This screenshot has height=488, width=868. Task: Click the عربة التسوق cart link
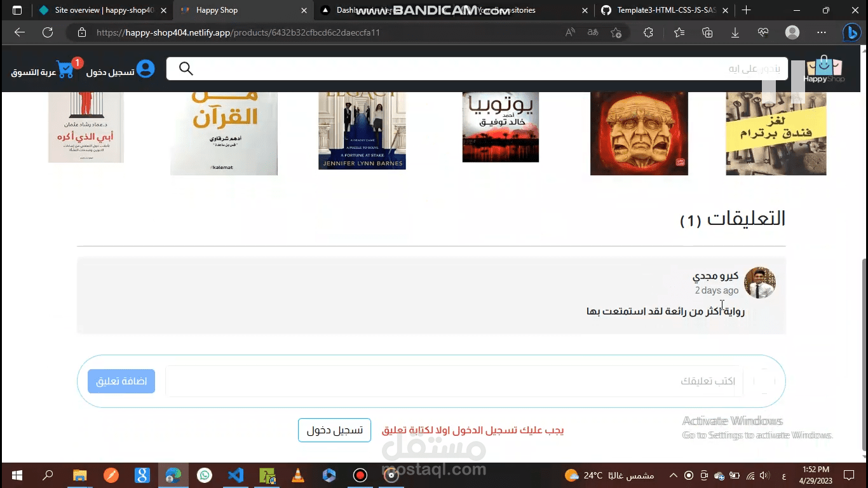[34, 72]
